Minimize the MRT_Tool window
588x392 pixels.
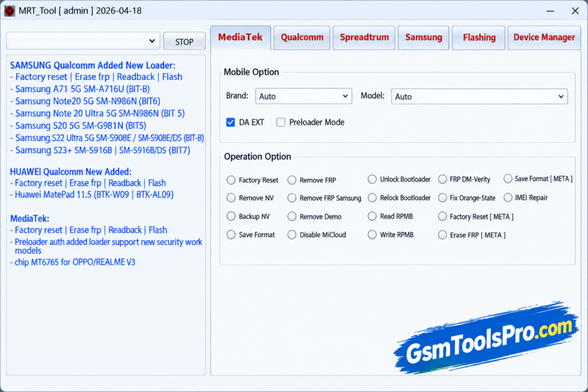tap(550, 11)
